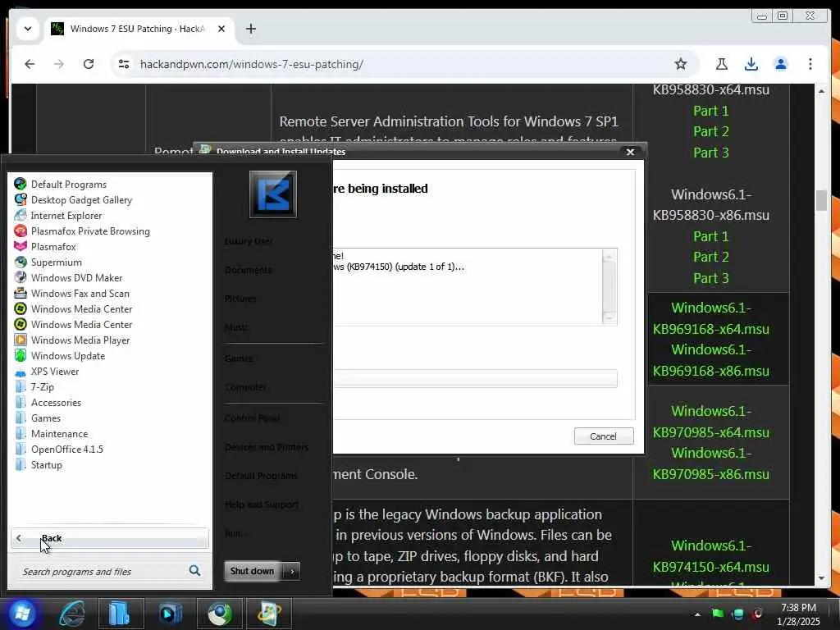Open Pictures from Start menu
This screenshot has width=840, height=630.
tap(240, 299)
